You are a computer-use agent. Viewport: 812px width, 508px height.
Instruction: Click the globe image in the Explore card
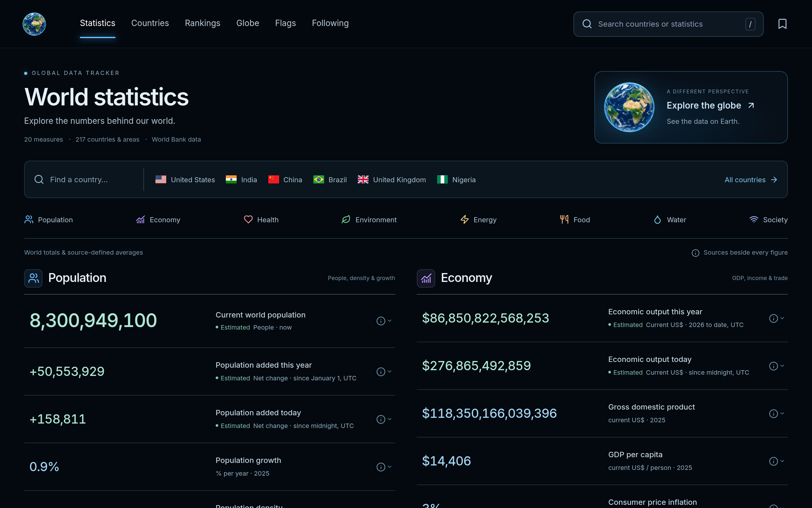[629, 107]
